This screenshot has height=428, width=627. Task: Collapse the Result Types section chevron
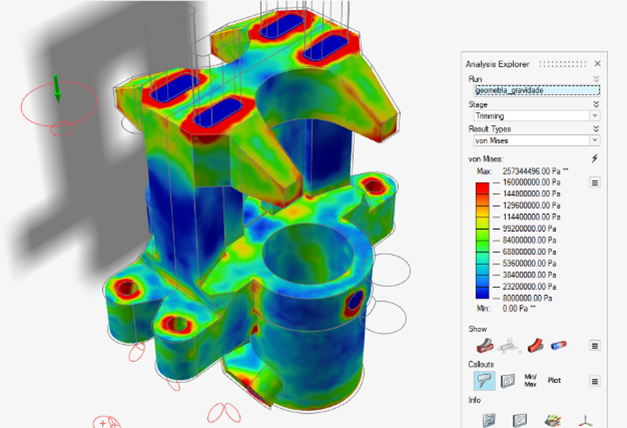596,130
